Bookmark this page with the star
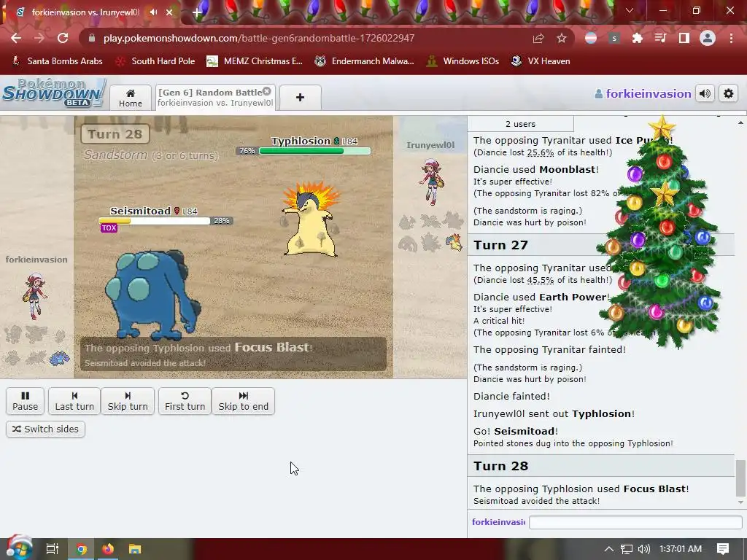Viewport: 747px width, 560px height. tap(562, 38)
